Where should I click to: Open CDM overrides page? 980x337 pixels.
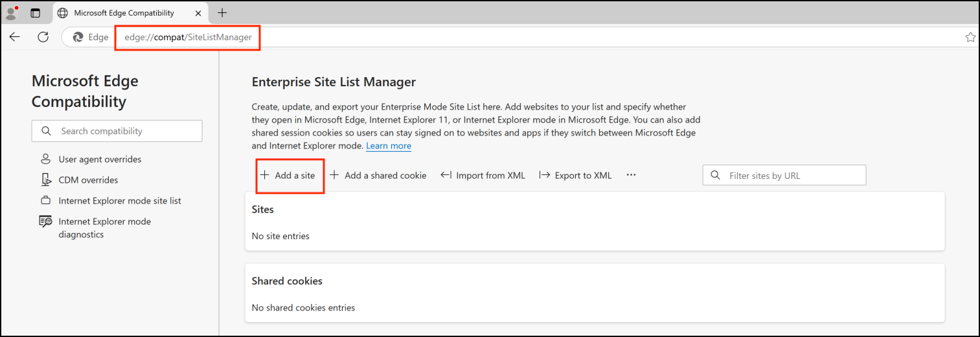[88, 180]
